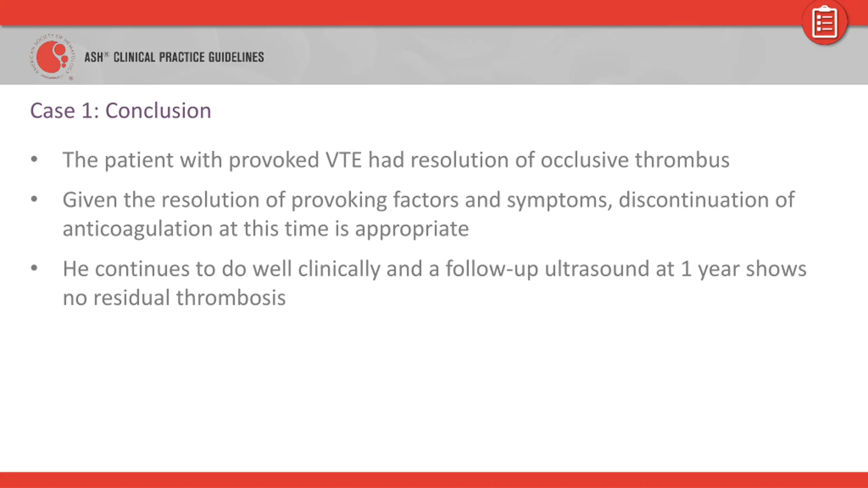
Task: Click the red bar at the slide bottom
Action: pyautogui.click(x=434, y=480)
